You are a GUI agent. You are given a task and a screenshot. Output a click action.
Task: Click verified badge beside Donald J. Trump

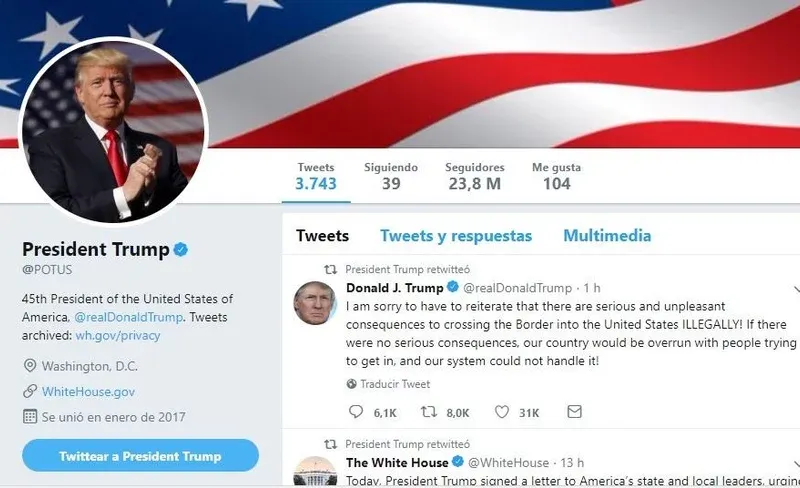coord(453,287)
